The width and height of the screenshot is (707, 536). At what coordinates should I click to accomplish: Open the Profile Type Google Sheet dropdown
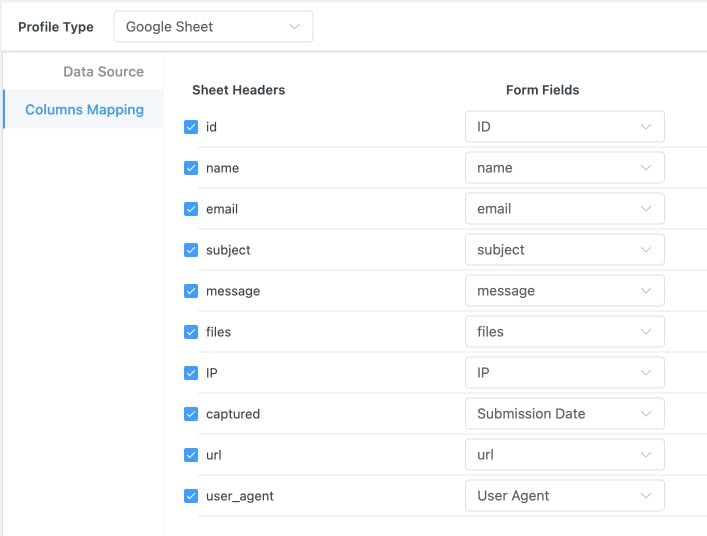point(213,27)
